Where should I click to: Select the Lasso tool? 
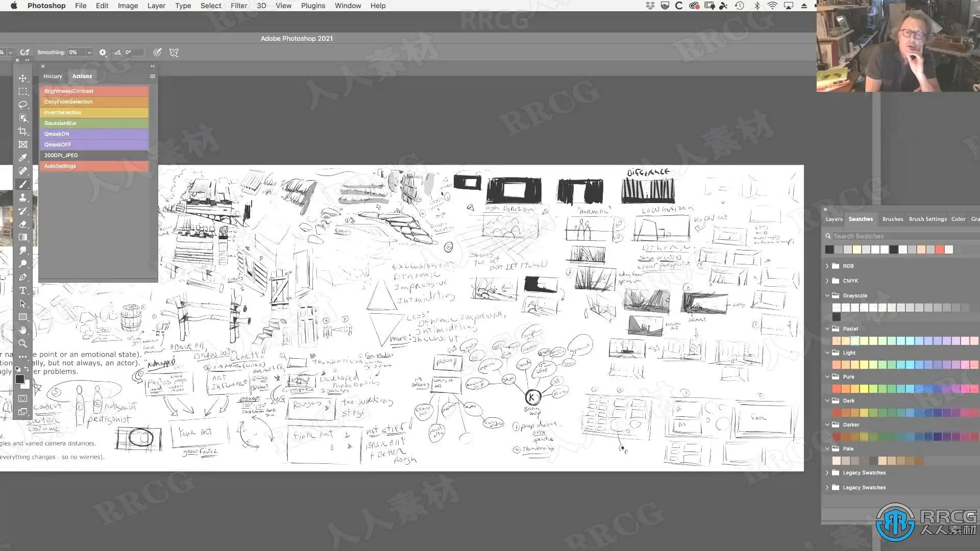pyautogui.click(x=22, y=105)
